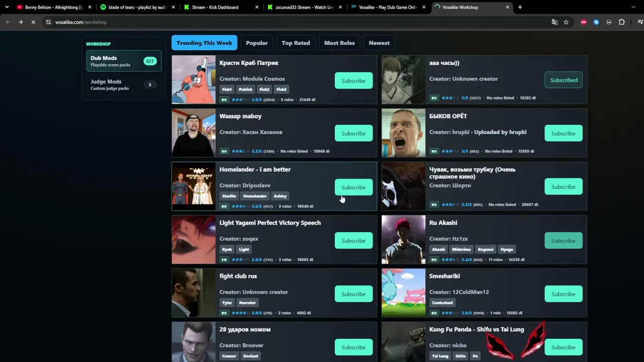Viewport: 644px width, 362px height.
Task: Select the Top Rated filter tab
Action: point(296,43)
